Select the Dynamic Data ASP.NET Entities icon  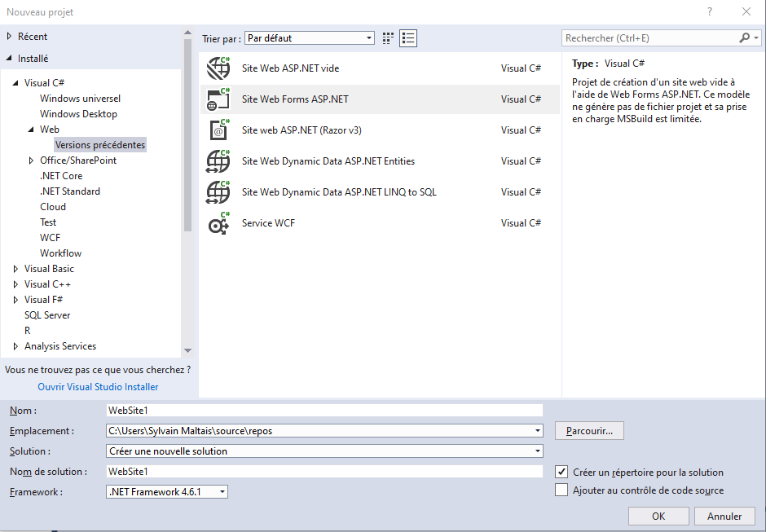click(218, 161)
